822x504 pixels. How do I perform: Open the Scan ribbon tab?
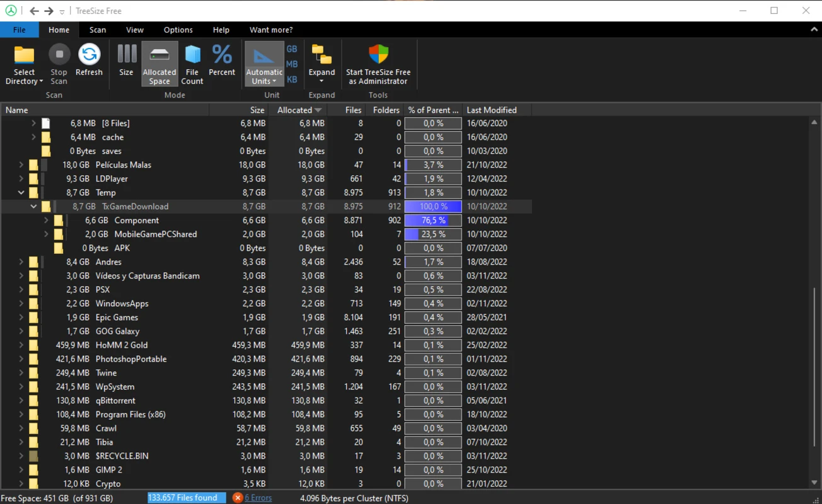click(x=98, y=30)
